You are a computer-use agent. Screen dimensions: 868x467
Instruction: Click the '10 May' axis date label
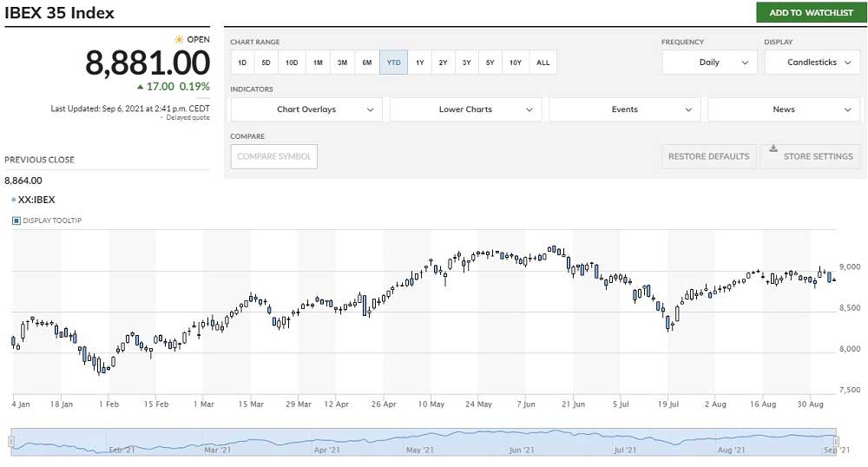[431, 404]
